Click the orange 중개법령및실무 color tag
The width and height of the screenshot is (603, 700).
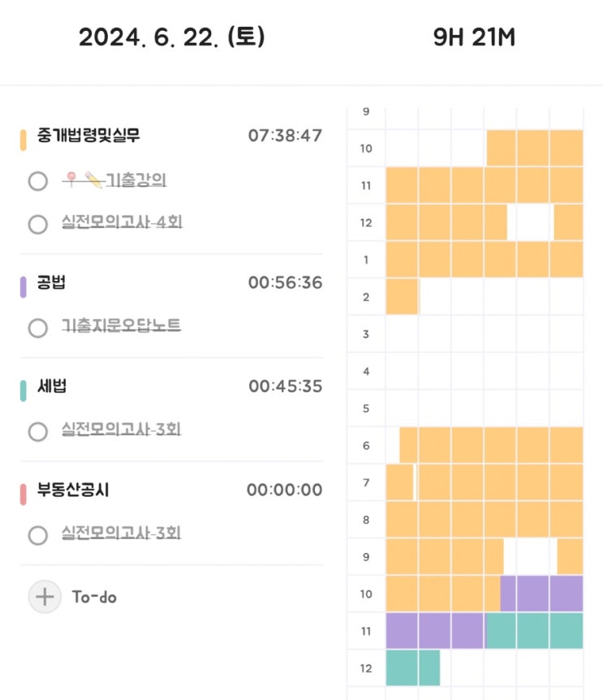point(24,137)
